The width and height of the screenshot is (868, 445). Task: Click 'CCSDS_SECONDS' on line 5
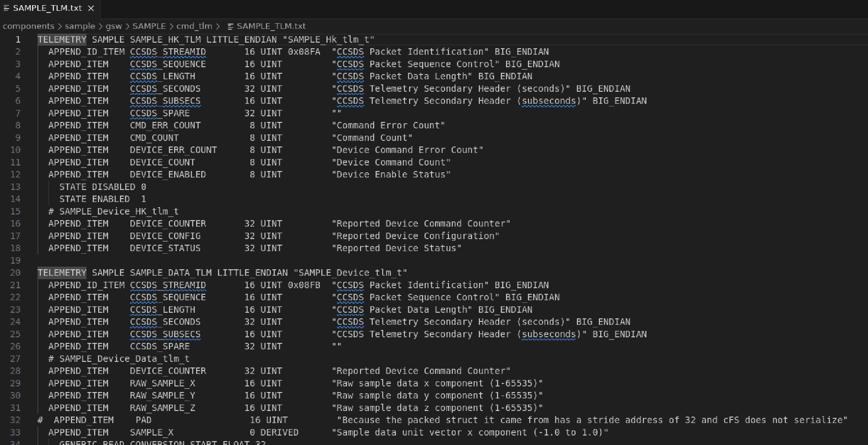tap(165, 89)
